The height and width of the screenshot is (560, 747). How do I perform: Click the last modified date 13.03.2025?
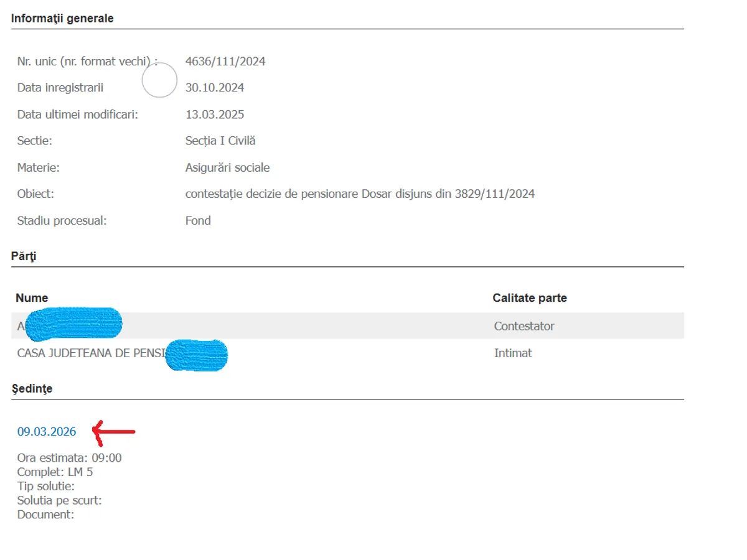[215, 114]
